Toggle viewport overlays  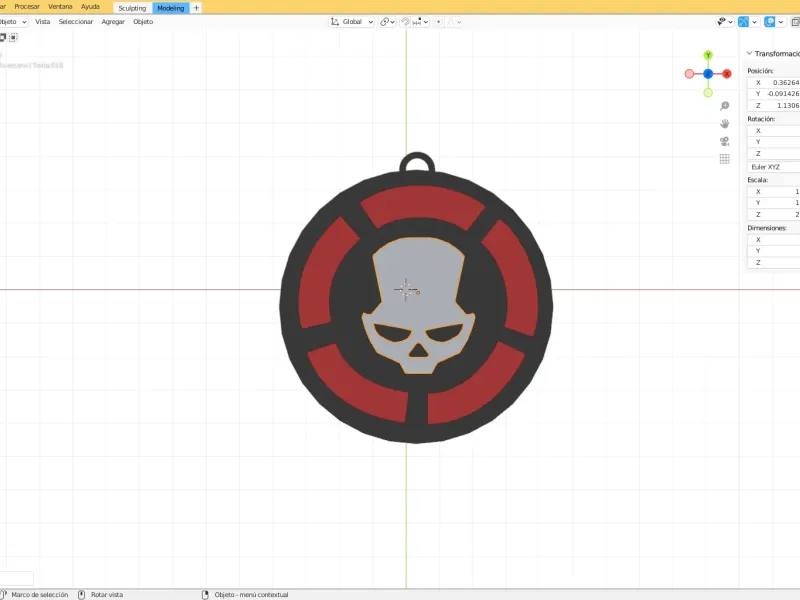tap(769, 22)
